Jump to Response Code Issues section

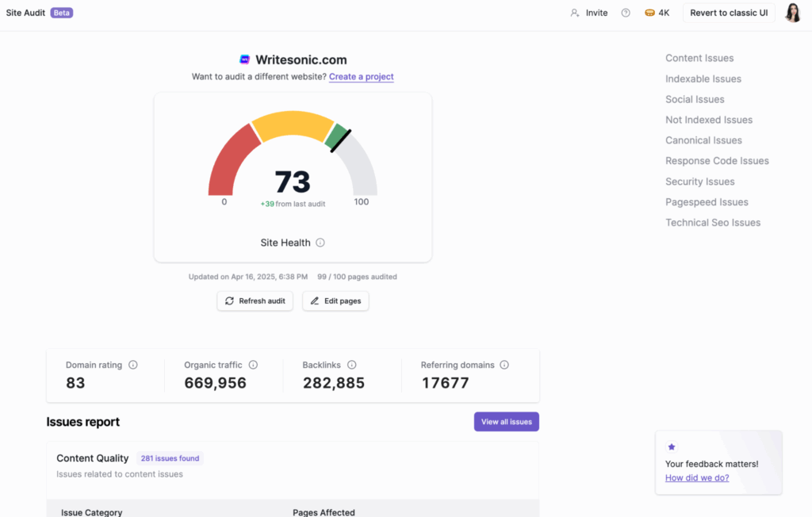click(x=717, y=161)
